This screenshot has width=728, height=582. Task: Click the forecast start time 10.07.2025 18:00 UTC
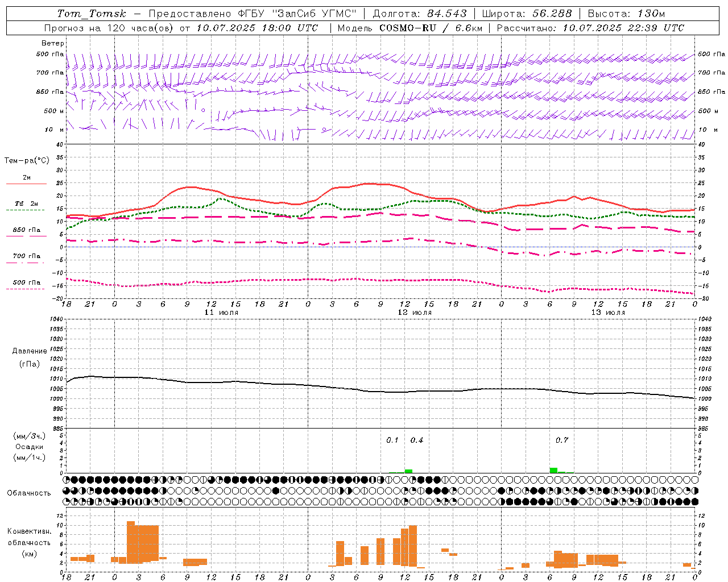257,28
